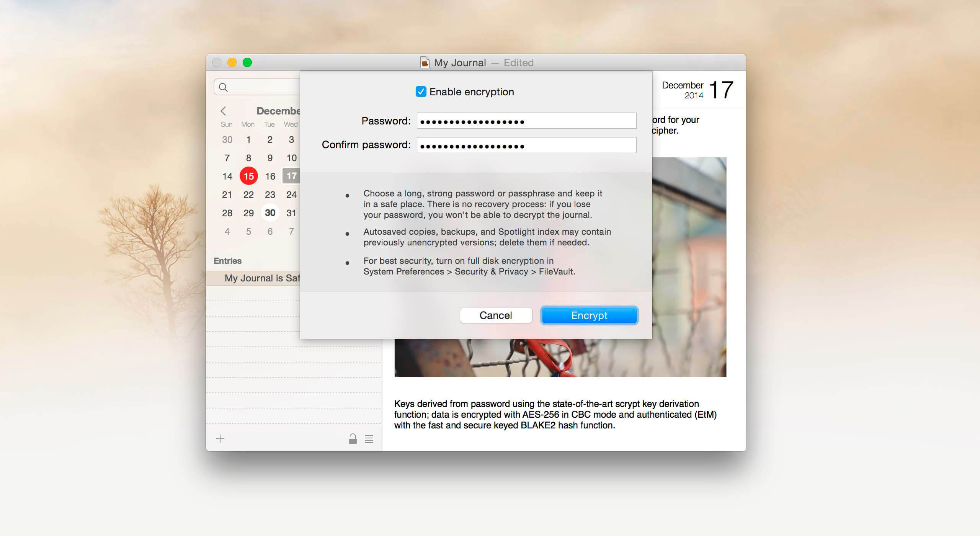980x536 pixels.
Task: Click the yellow minimize window button
Action: click(x=232, y=62)
